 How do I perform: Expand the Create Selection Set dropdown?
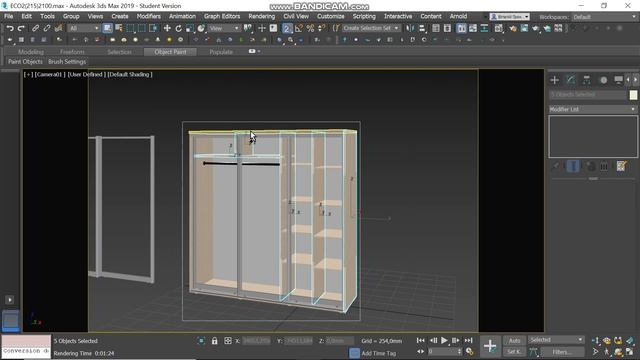coord(371,28)
